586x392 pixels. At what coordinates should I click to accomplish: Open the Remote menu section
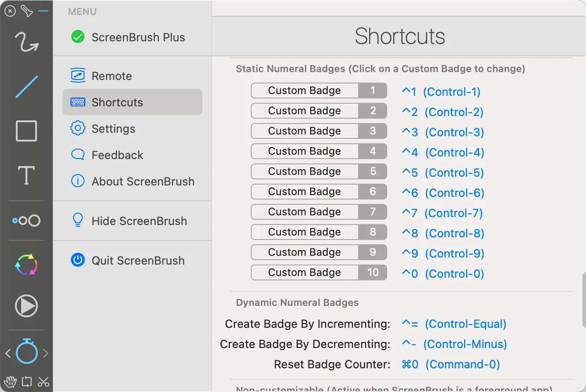coord(132,76)
